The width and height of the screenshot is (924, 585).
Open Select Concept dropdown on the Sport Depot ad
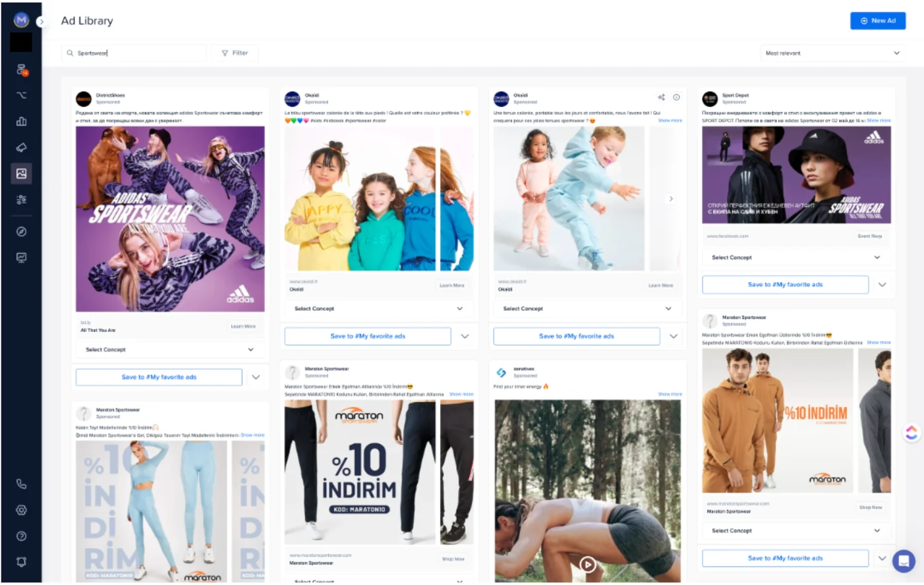point(796,258)
